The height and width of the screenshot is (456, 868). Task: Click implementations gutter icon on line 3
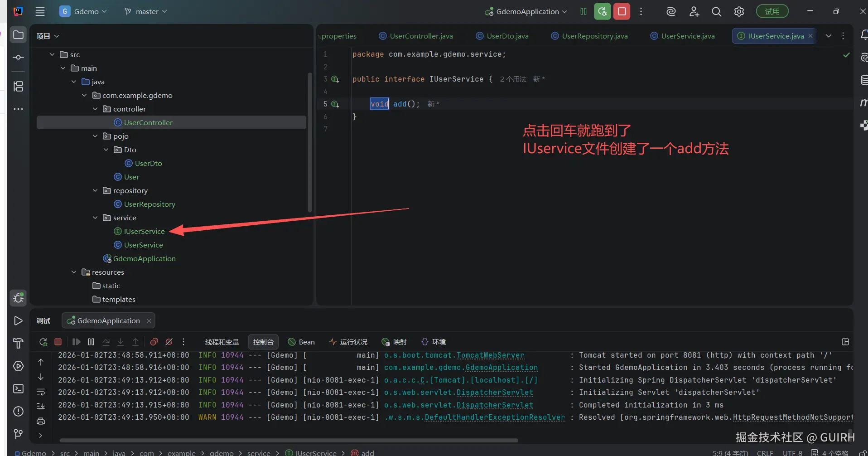335,79
